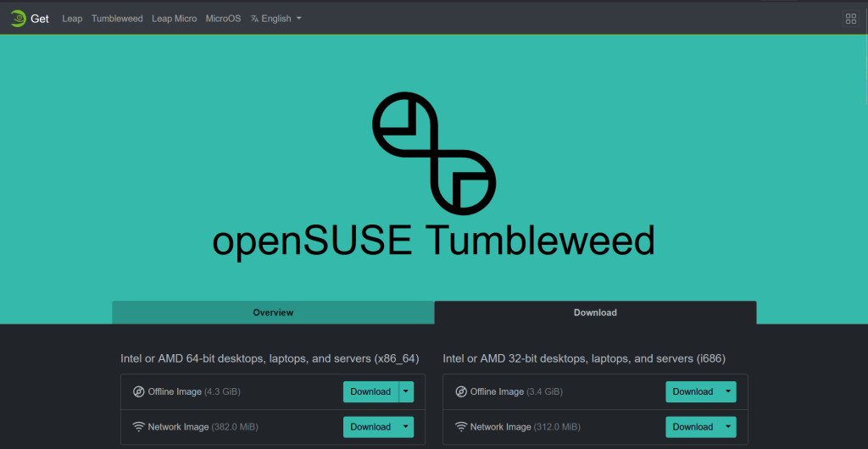The width and height of the screenshot is (868, 449).
Task: Open the Leap Micro navigation link
Action: coord(175,19)
